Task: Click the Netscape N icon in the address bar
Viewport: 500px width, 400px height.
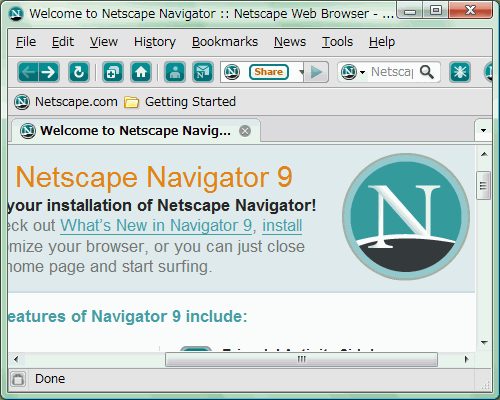Action: (x=232, y=72)
